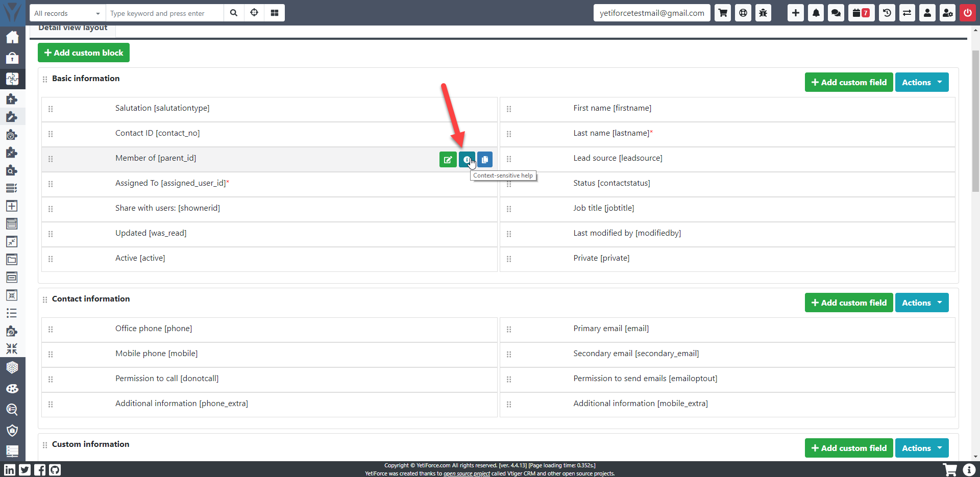The width and height of the screenshot is (980, 477).
Task: Click the grid view button near search
Action: pos(275,13)
